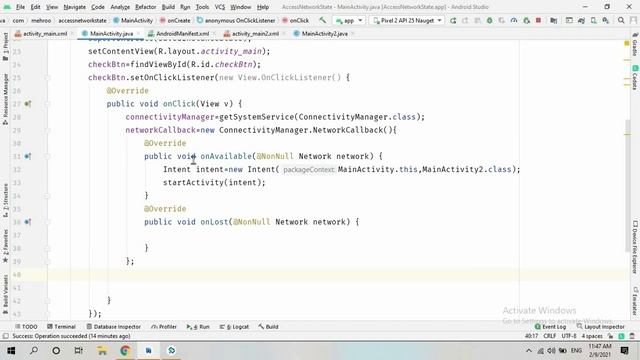Click the green Debug app bug icon
This screenshot has width=640, height=360.
coord(489,20)
